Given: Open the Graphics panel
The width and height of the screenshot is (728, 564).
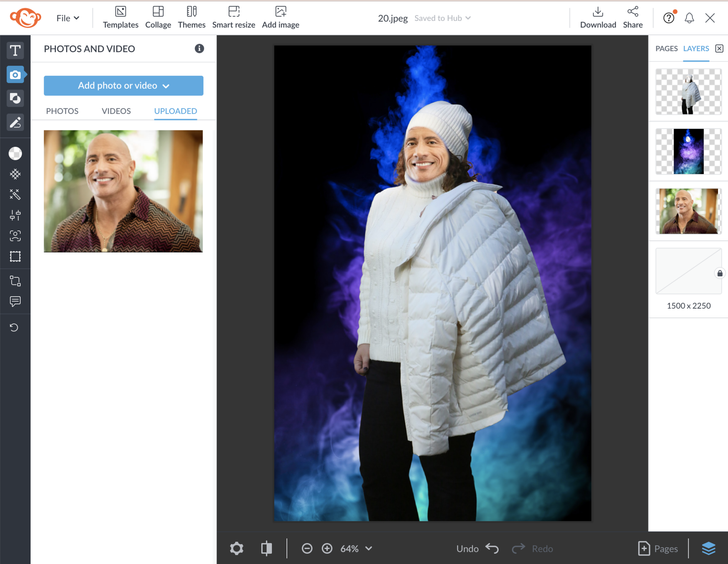Looking at the screenshot, I should (15, 98).
